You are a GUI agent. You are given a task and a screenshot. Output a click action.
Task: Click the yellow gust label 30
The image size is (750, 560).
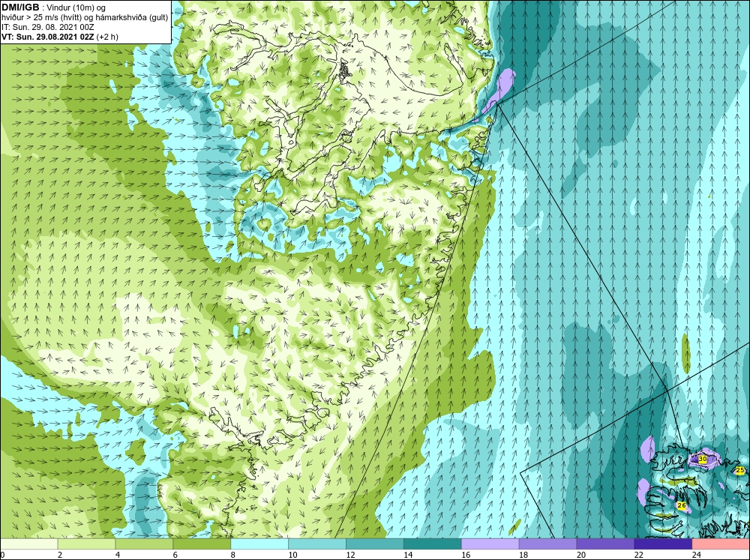[x=703, y=459]
